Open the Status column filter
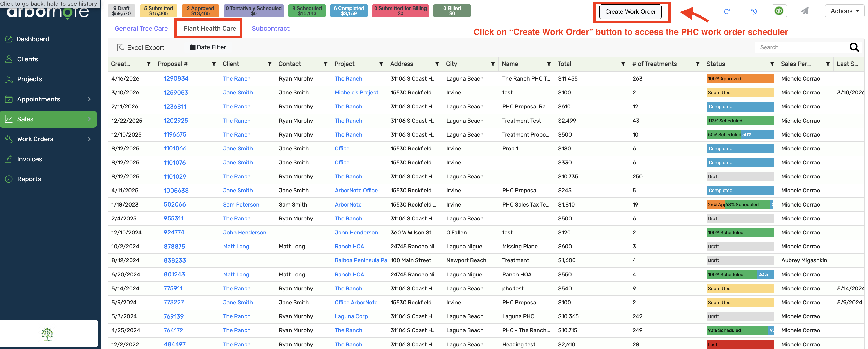The width and height of the screenshot is (868, 349). [x=772, y=64]
